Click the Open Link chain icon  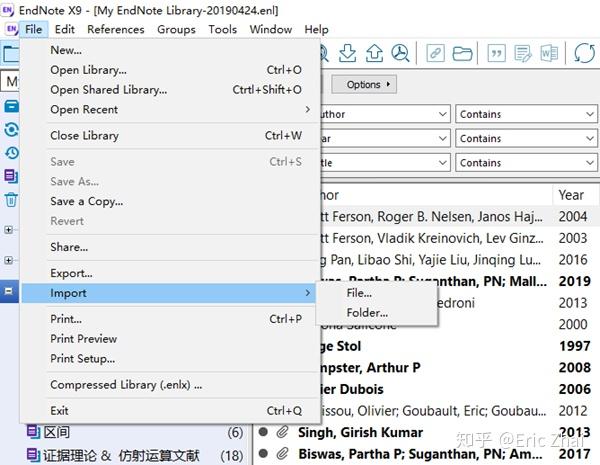pyautogui.click(x=435, y=53)
